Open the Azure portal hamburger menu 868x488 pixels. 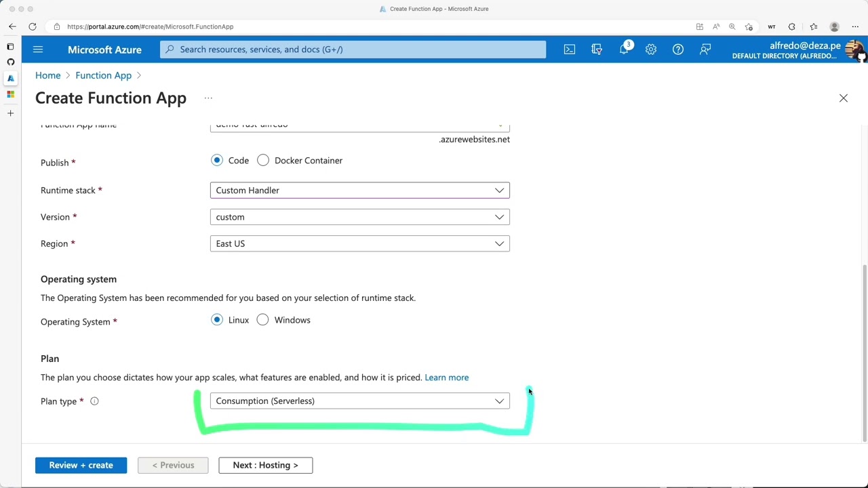38,49
